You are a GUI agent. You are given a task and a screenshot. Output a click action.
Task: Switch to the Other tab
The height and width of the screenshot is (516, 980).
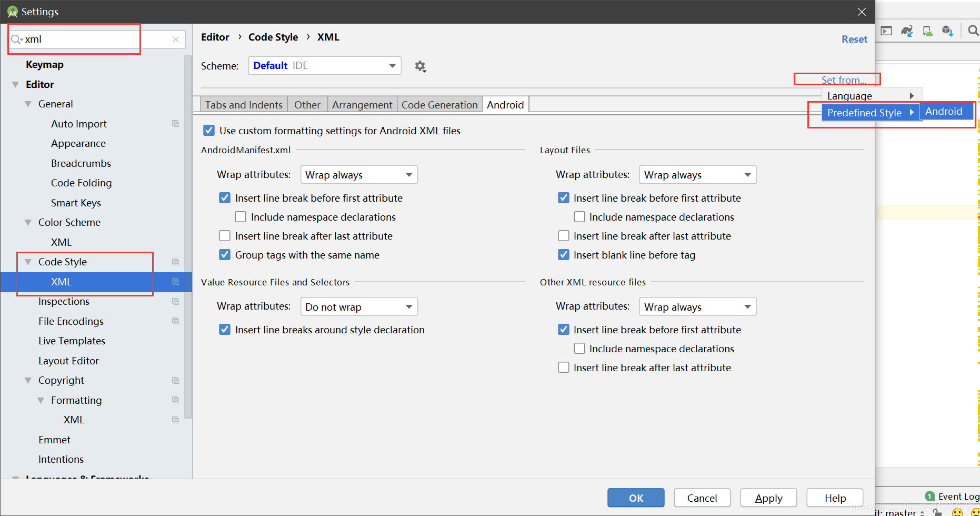(x=307, y=105)
